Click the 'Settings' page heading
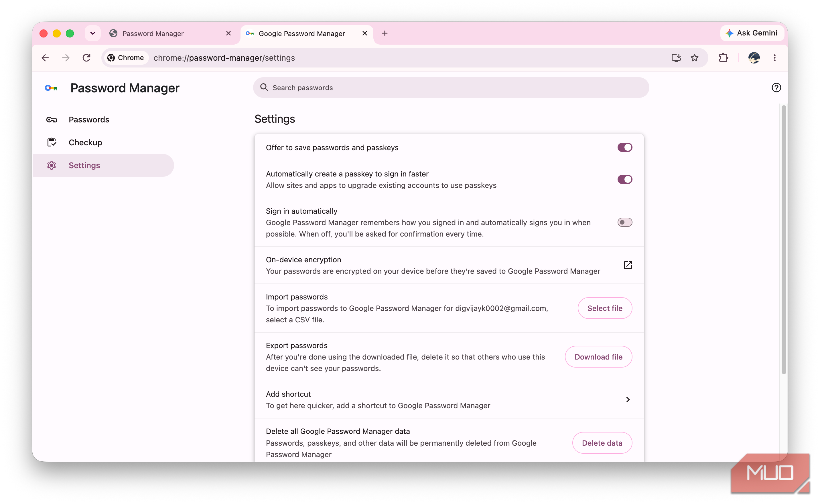 pos(275,119)
